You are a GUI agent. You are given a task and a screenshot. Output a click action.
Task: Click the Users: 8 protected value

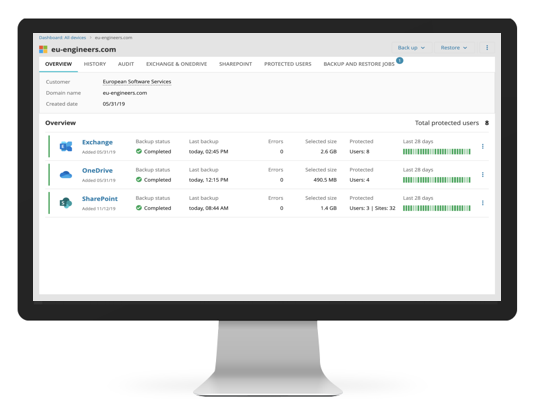[359, 152]
